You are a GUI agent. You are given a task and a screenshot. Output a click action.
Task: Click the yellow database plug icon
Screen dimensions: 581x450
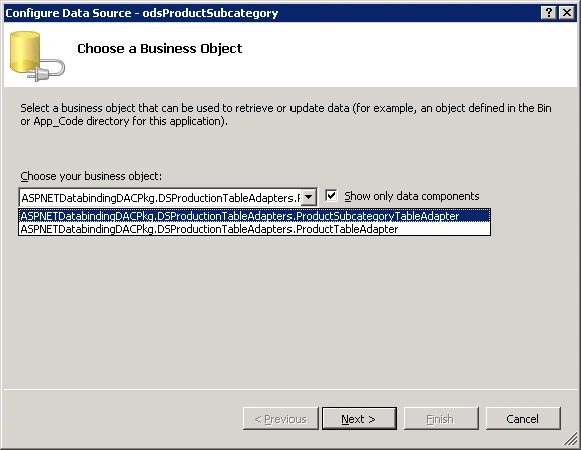coord(37,56)
